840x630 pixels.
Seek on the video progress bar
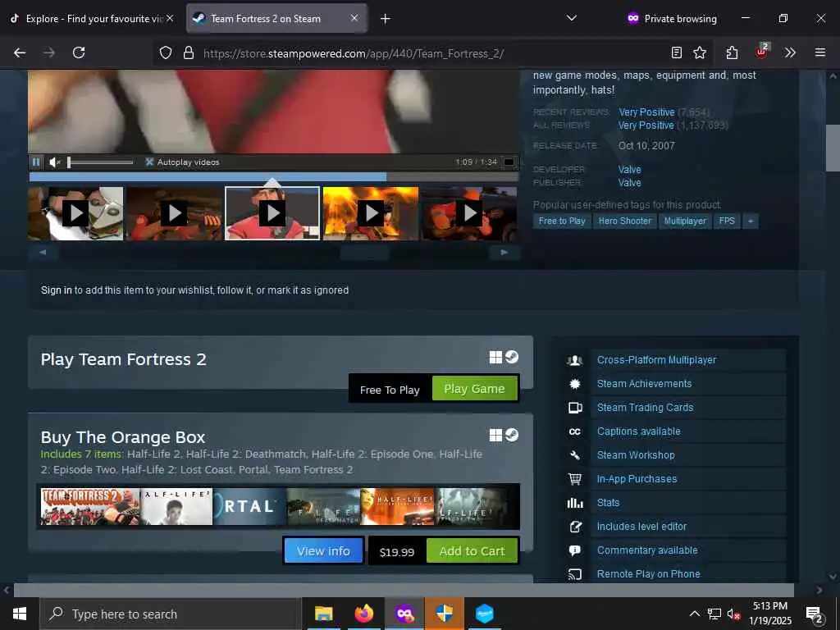click(274, 176)
